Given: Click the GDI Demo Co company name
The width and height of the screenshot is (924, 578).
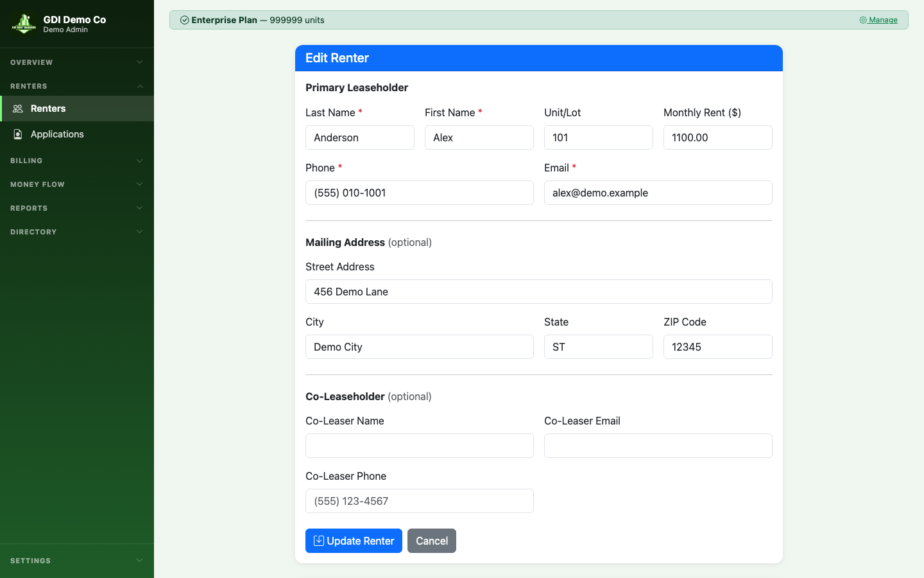Looking at the screenshot, I should [x=74, y=19].
